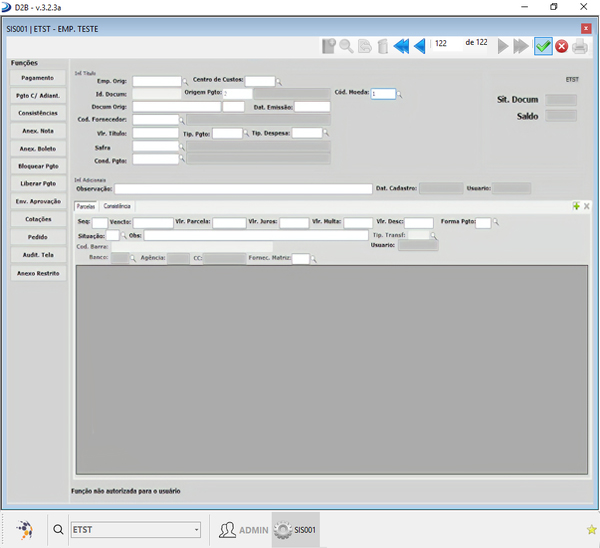Click the yellow star favorites icon
The height and width of the screenshot is (548, 600).
point(591,530)
